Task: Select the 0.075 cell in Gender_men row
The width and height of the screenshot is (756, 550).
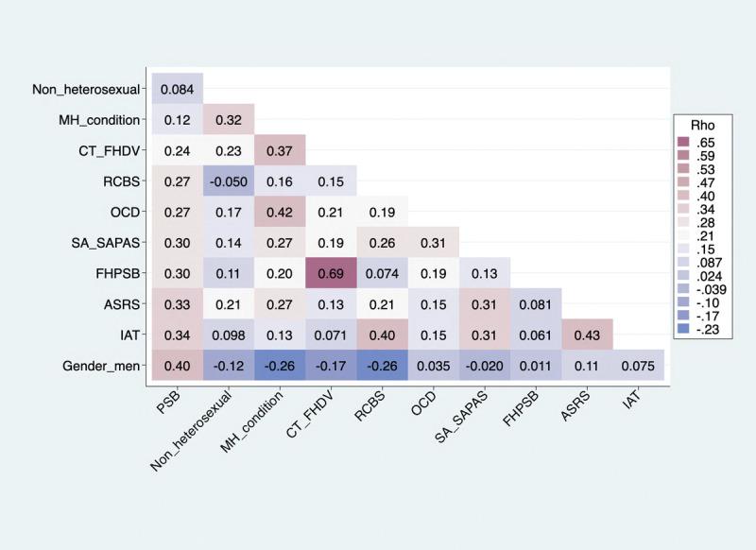Action: [x=638, y=365]
